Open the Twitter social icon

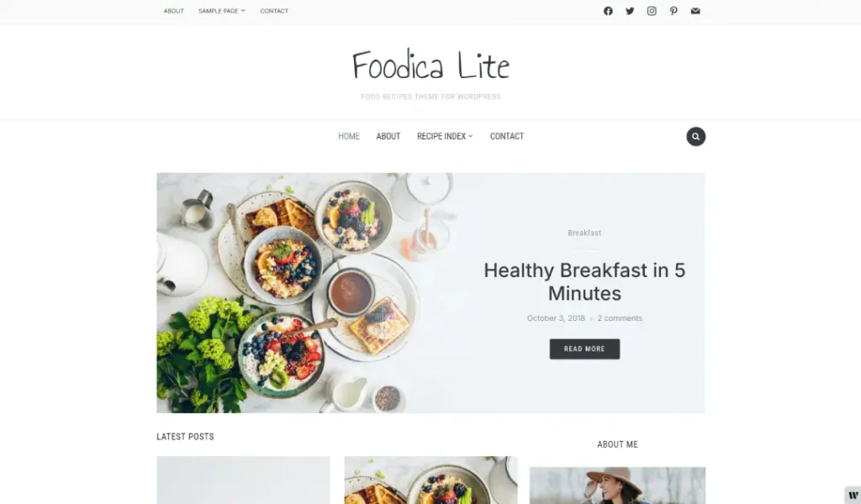pyautogui.click(x=630, y=11)
